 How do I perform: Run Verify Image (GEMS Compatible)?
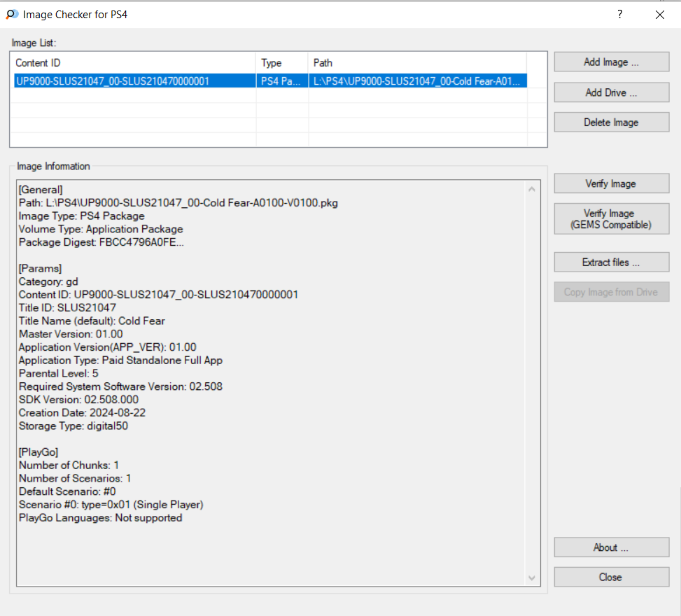point(612,219)
